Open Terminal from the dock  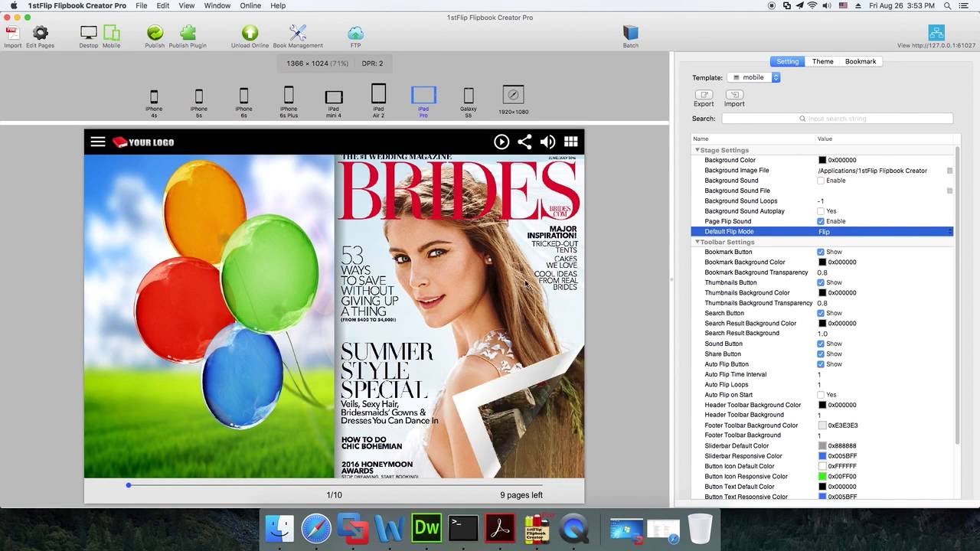coord(463,529)
